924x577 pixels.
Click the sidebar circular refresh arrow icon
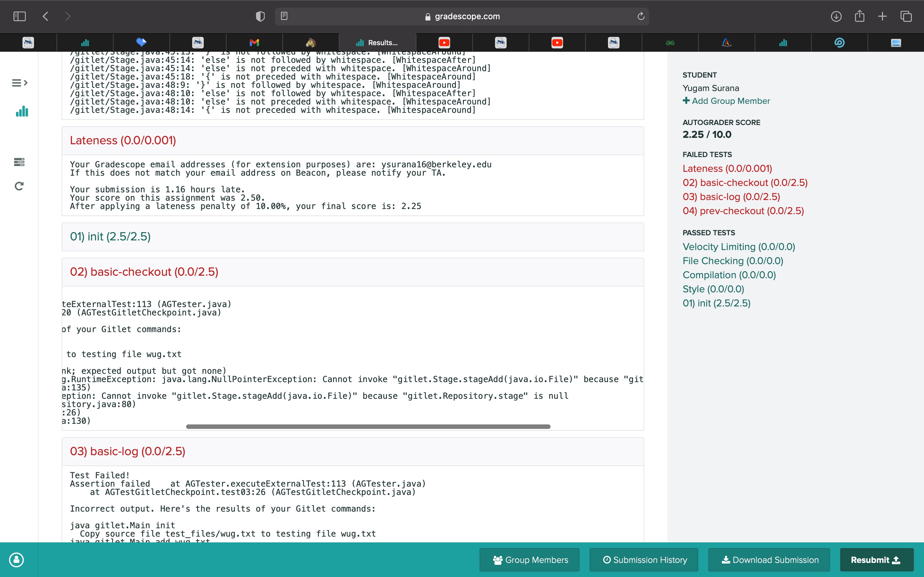19,186
